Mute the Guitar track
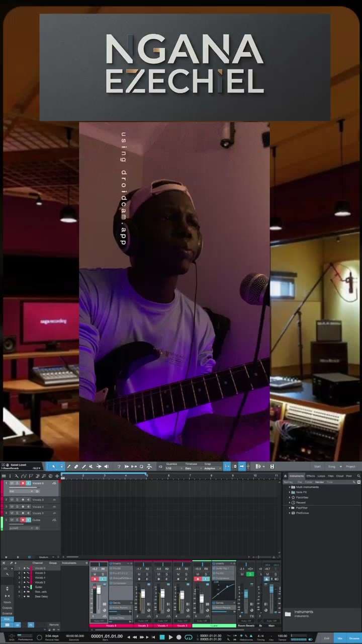The image size is (362, 644). tap(12, 520)
